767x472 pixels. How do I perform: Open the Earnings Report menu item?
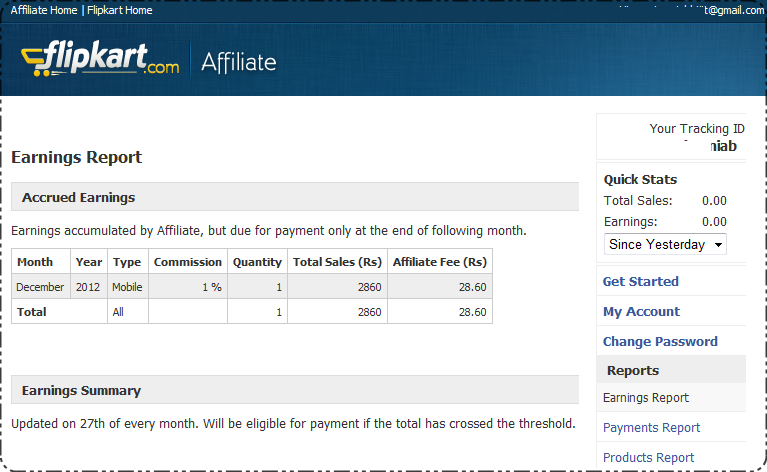[x=646, y=398]
